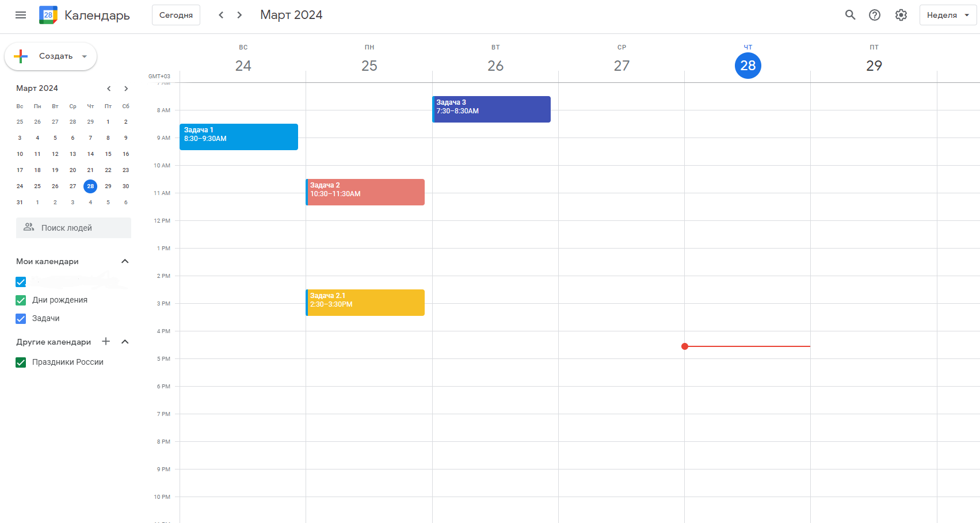This screenshot has width=980, height=523.
Task: Open the day view for Wednesday 27
Action: 621,66
